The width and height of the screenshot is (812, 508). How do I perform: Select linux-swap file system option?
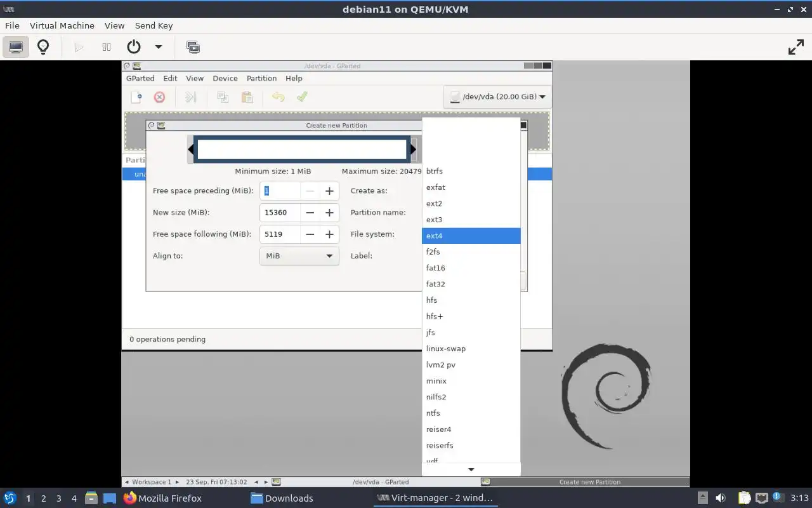coord(471,349)
